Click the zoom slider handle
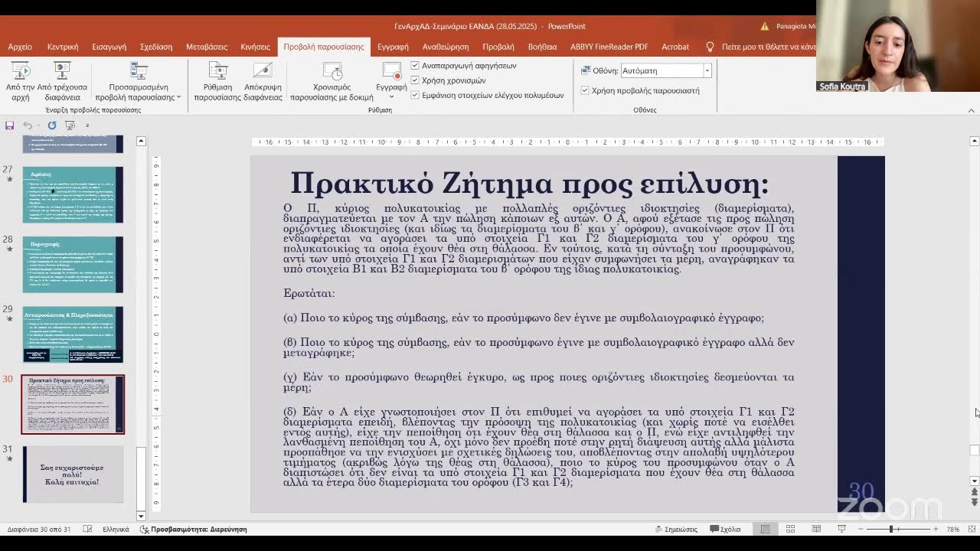Image resolution: width=980 pixels, height=551 pixels. [890, 529]
